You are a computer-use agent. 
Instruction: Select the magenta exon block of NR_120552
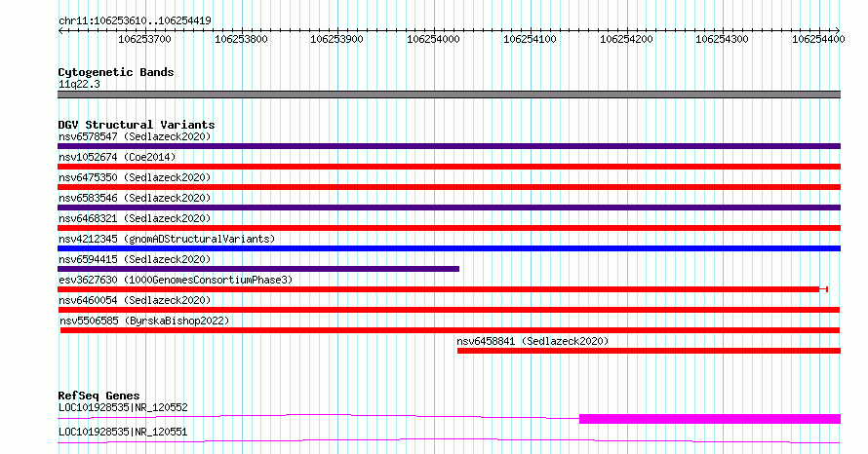(710, 419)
